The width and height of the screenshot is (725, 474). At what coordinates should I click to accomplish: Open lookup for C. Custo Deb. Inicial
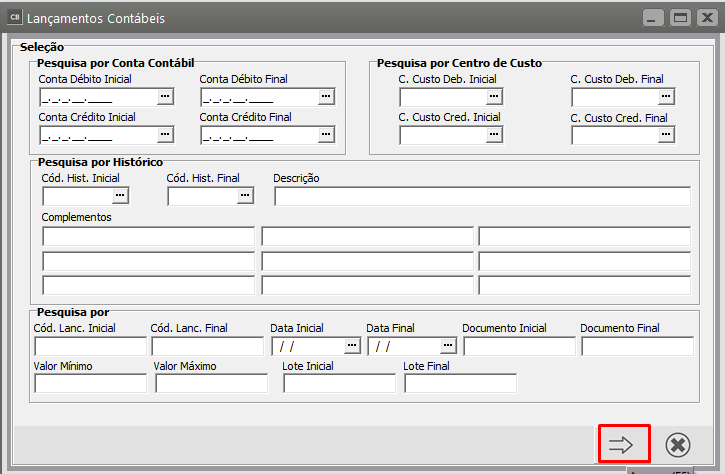pos(493,97)
